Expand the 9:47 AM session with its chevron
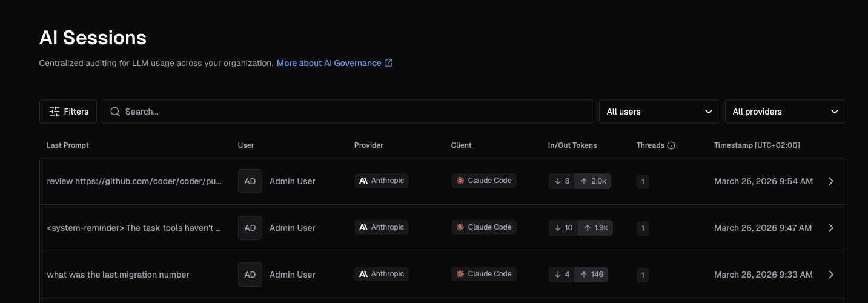This screenshot has width=868, height=303. 831,228
